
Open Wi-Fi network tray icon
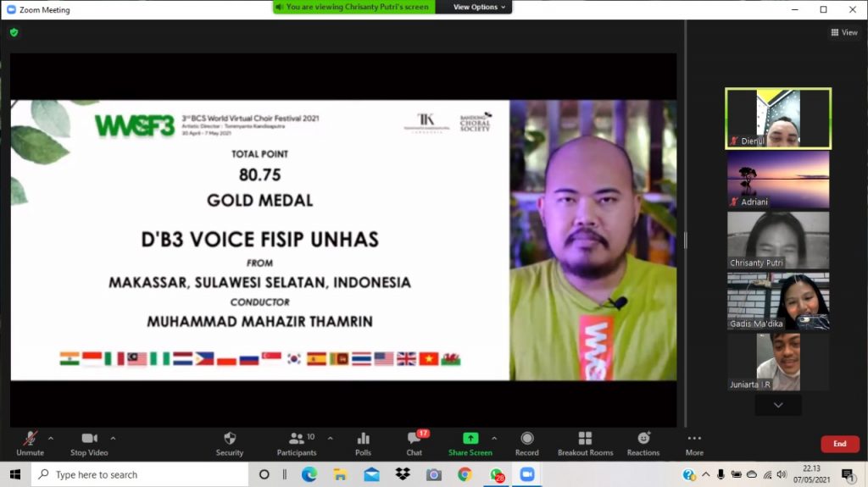coord(767,474)
